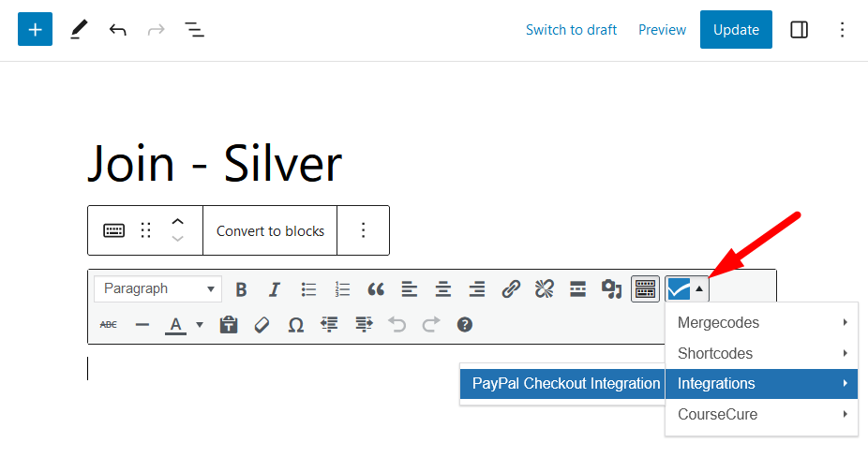Open the document overview list view
The image size is (868, 472).
[x=194, y=29]
